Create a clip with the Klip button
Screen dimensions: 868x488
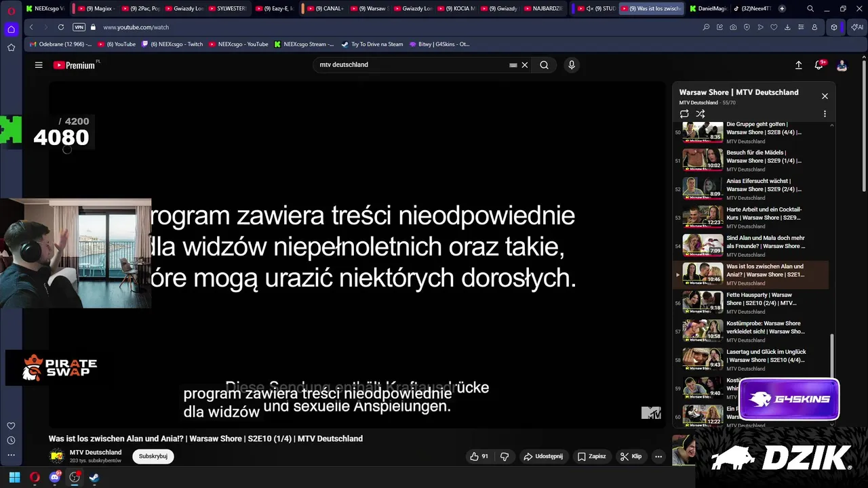pos(631,457)
